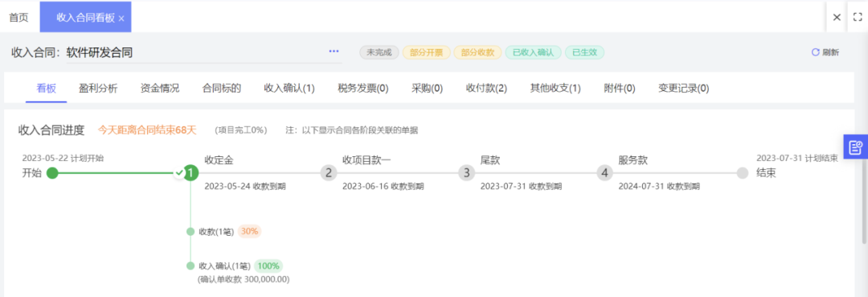Click the 2023-06-16 收款到期 date
The width and height of the screenshot is (868, 297).
click(x=383, y=187)
